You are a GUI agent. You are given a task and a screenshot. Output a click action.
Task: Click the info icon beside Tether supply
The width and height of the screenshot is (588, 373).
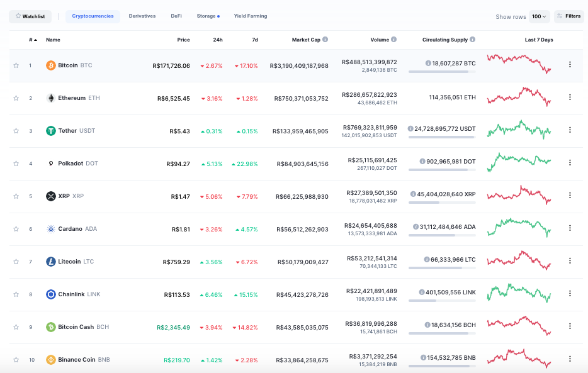(410, 128)
